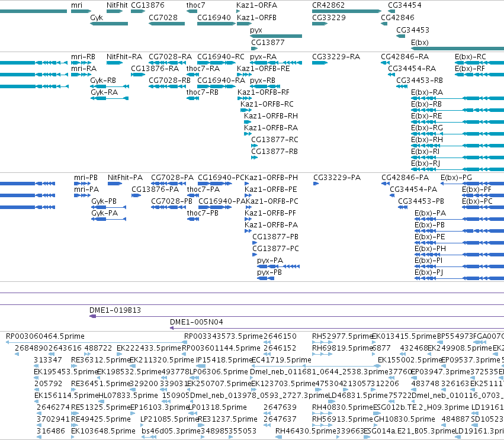Viewport: 504px width, 440px height.
Task: Open the RP003060464.5prime EST label
Action: (x=46, y=336)
